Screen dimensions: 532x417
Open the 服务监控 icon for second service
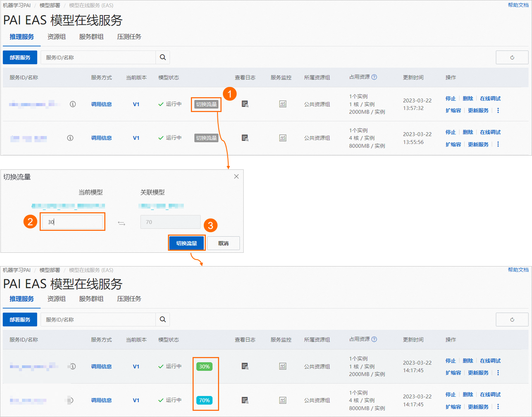283,138
